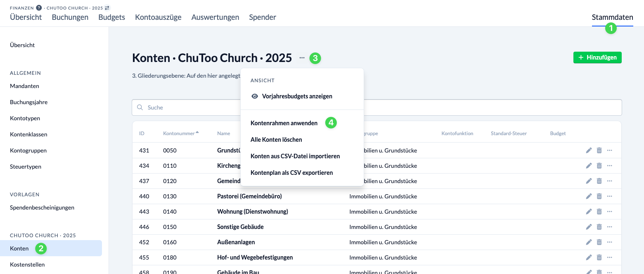Viewport: 644px width, 274px height.
Task: Open more options for Sonstige Gebäude
Action: [610, 227]
